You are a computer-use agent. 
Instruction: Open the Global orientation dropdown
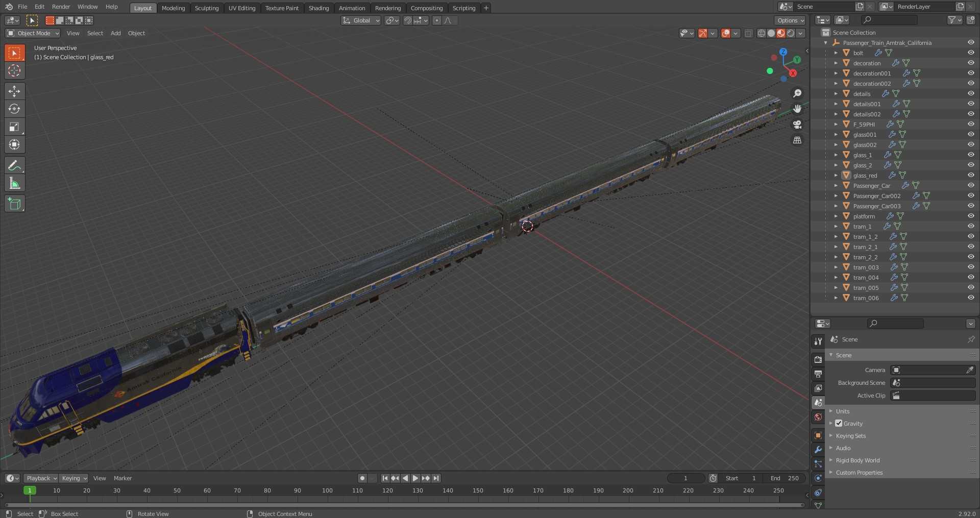click(361, 20)
